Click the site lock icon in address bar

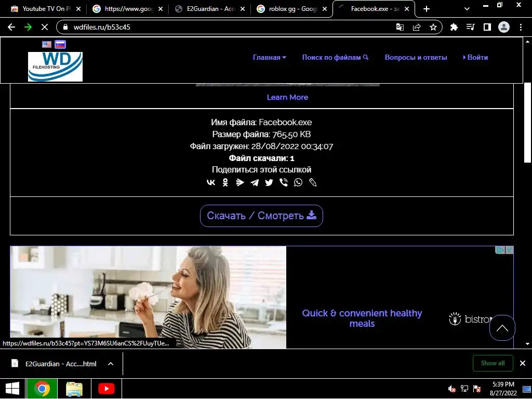pyautogui.click(x=66, y=27)
